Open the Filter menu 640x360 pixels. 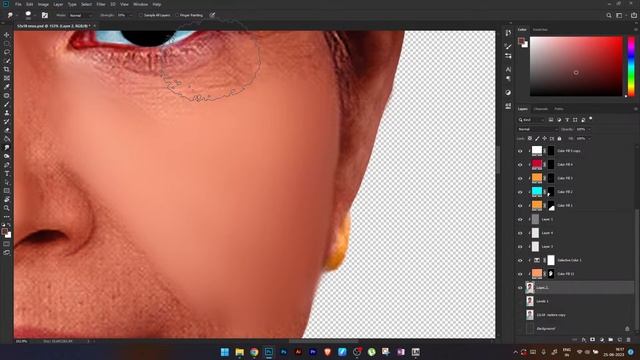point(101,4)
